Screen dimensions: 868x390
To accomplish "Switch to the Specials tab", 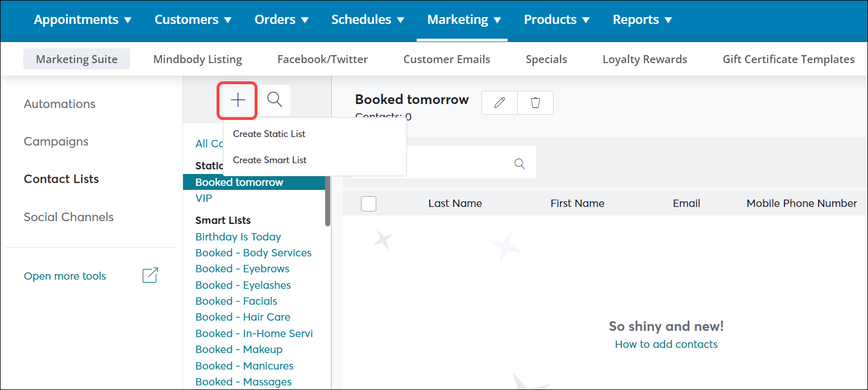I will pyautogui.click(x=546, y=59).
